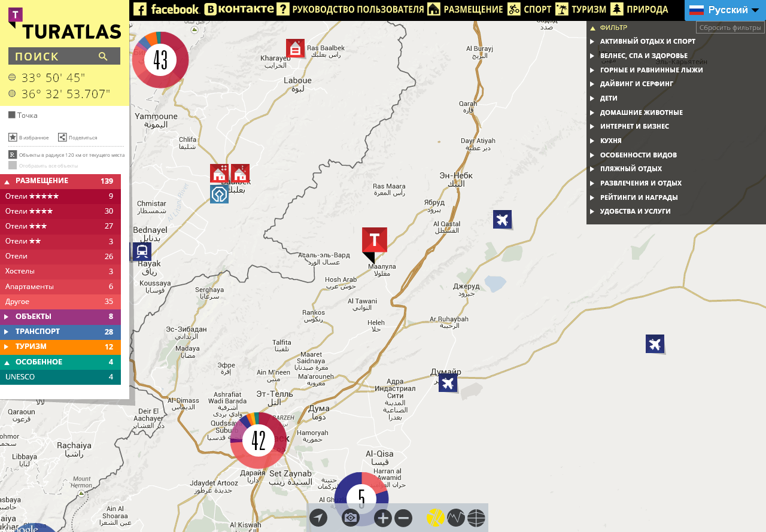Click the search magnifier icon

[103, 56]
